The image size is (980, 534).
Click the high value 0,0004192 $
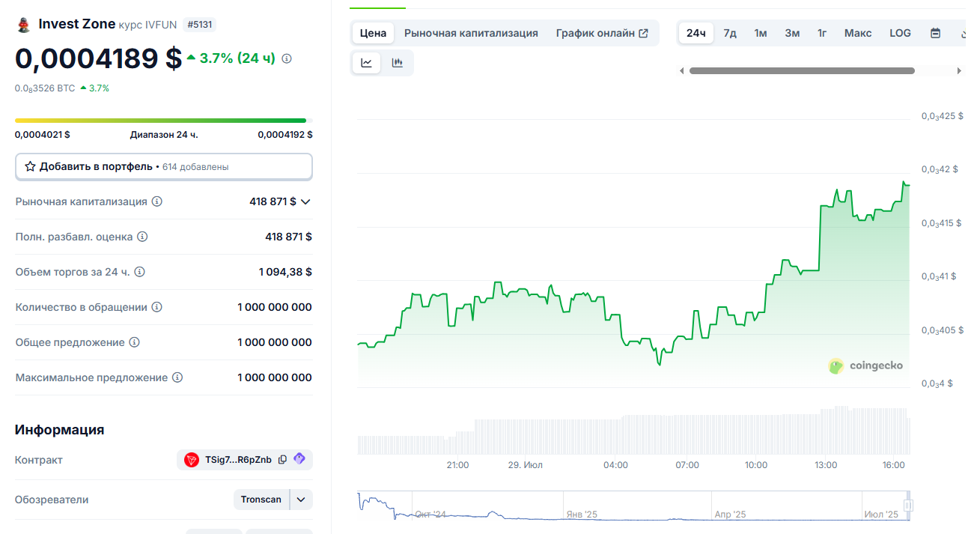[x=285, y=135]
